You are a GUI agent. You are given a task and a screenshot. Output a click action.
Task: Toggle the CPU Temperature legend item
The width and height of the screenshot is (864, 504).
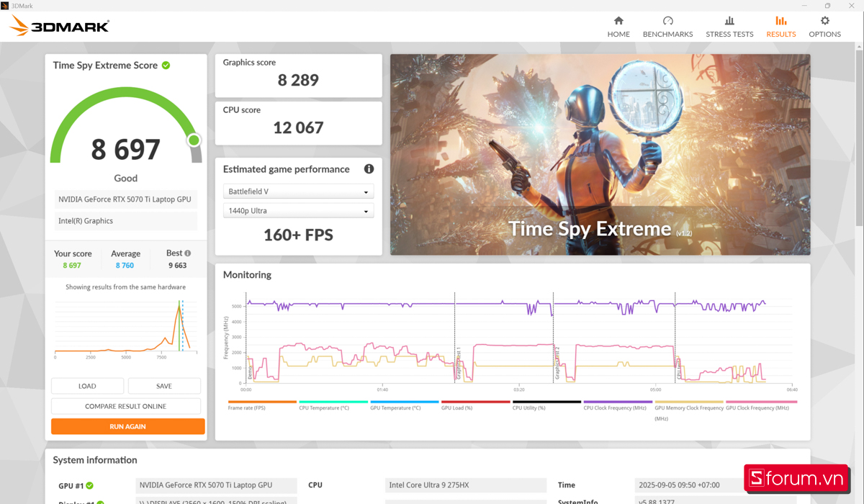[333, 406]
